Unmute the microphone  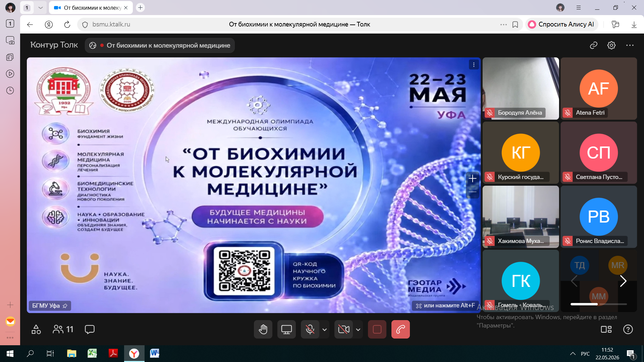coord(310,329)
